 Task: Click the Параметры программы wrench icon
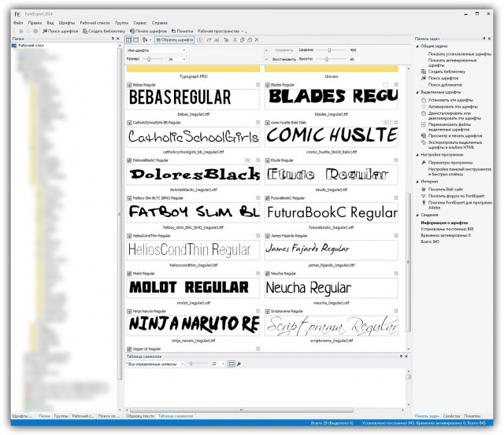(x=424, y=163)
